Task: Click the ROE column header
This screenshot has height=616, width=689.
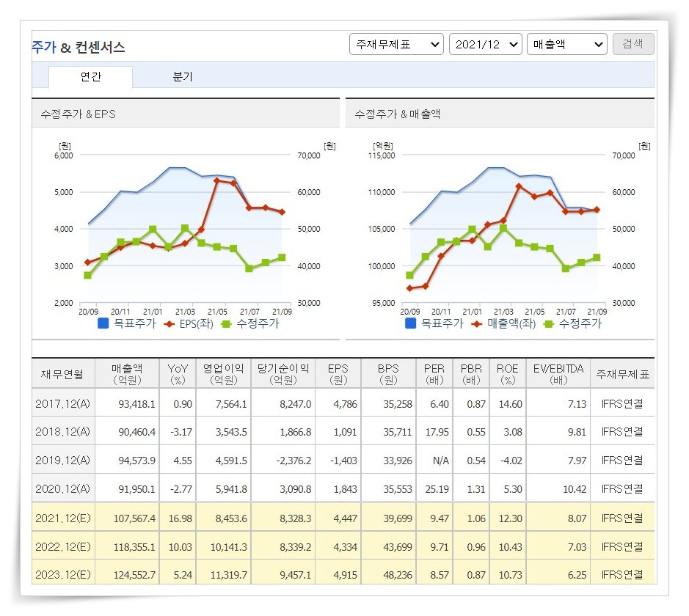Action: (x=508, y=374)
